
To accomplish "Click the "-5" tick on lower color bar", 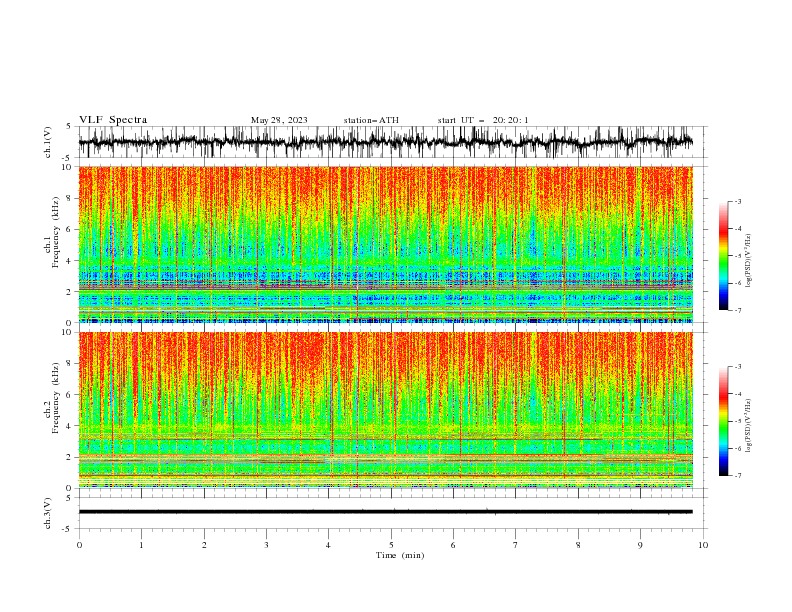I will pyautogui.click(x=738, y=421).
